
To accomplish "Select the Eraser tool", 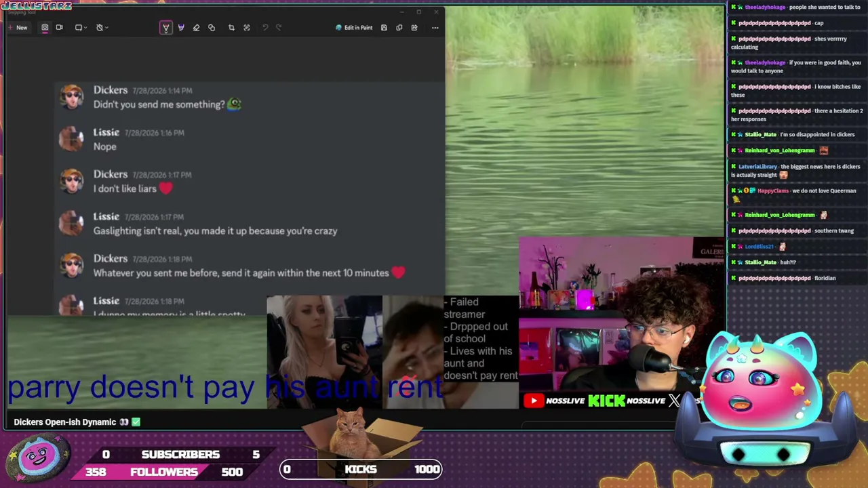I will tap(196, 28).
